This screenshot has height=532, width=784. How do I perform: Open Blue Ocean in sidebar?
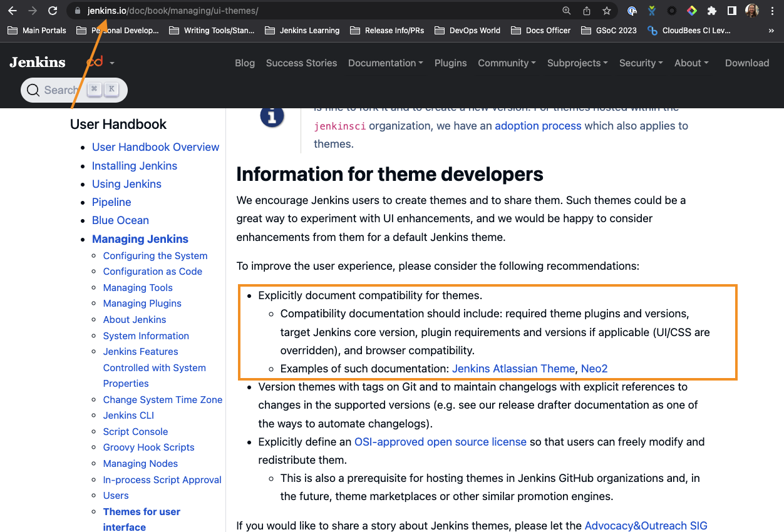tap(120, 220)
